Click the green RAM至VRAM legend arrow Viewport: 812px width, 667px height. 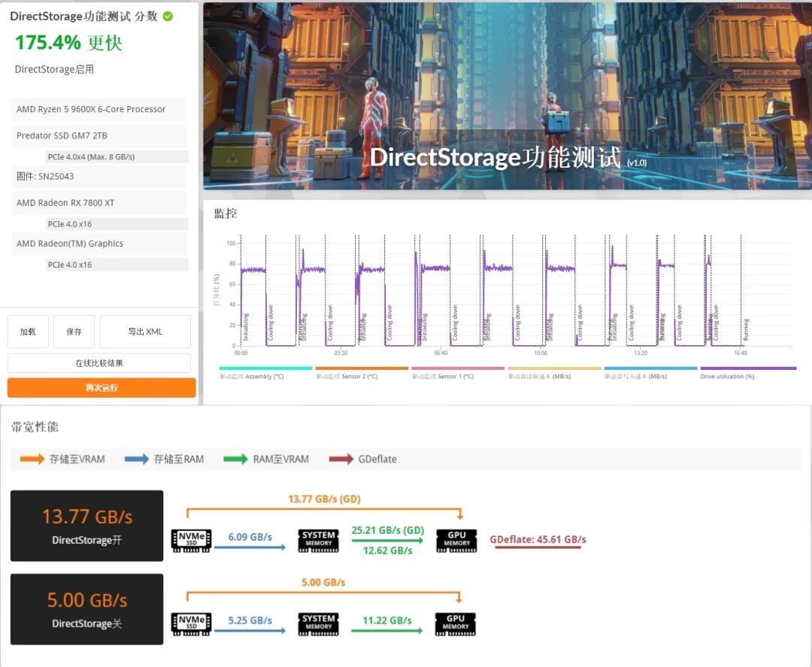(x=235, y=459)
